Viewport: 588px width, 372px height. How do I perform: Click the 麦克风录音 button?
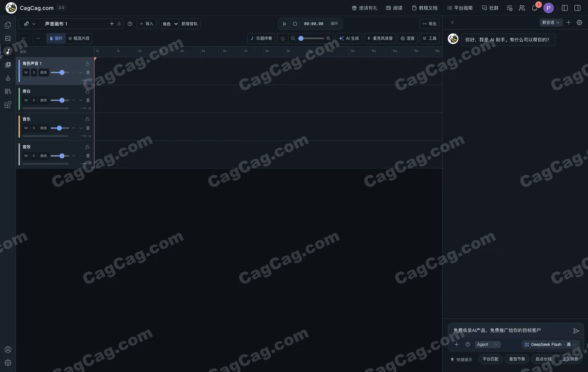tap(380, 38)
